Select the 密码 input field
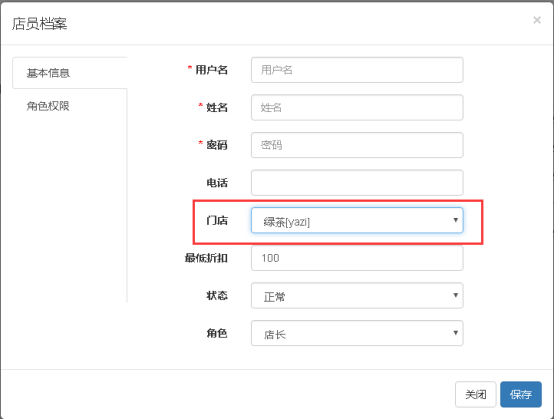Viewport: 554px width, 419px height. (x=357, y=145)
